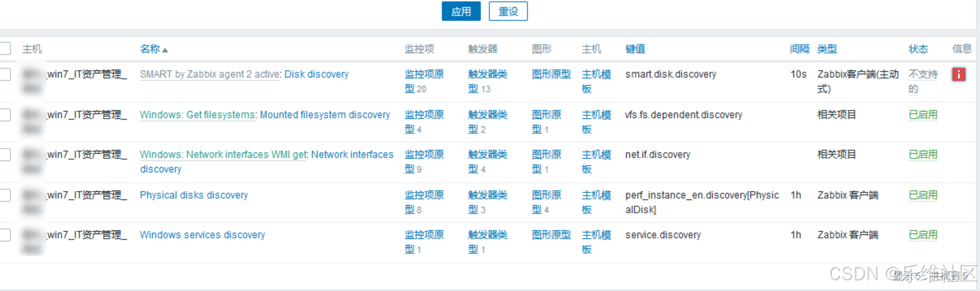The image size is (980, 291).
Task: Check the box for Windows services discovery row
Action: (x=5, y=235)
